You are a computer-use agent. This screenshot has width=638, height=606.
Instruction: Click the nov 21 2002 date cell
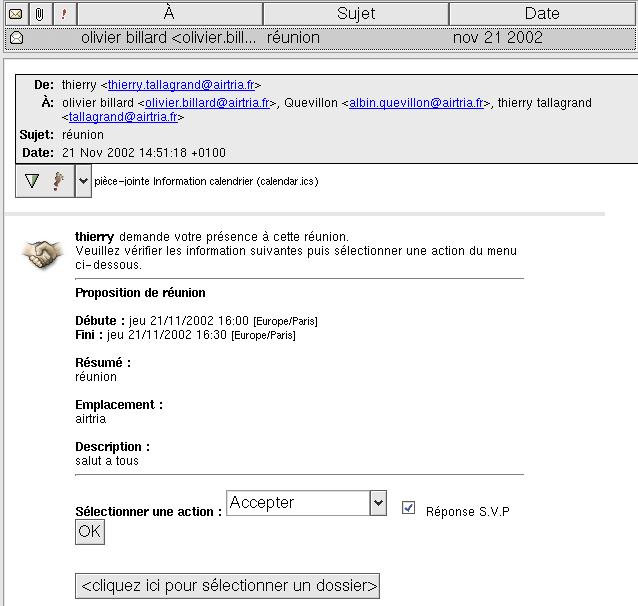pos(498,38)
